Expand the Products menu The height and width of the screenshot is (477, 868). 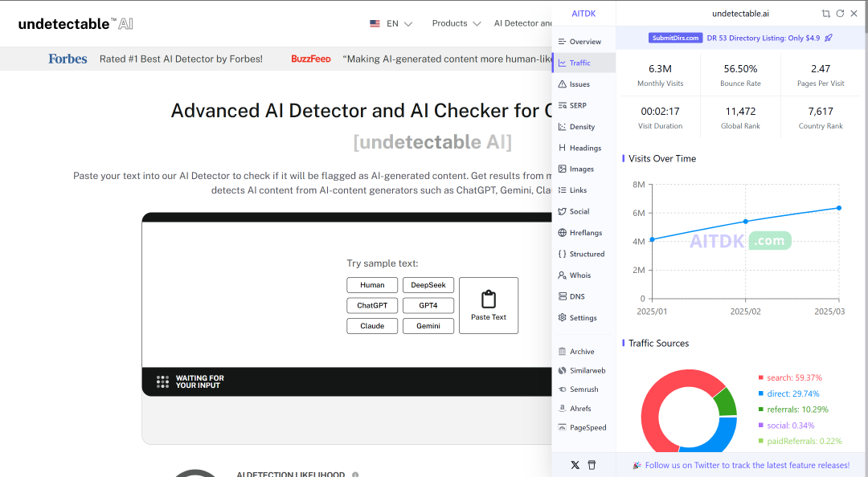tap(457, 23)
